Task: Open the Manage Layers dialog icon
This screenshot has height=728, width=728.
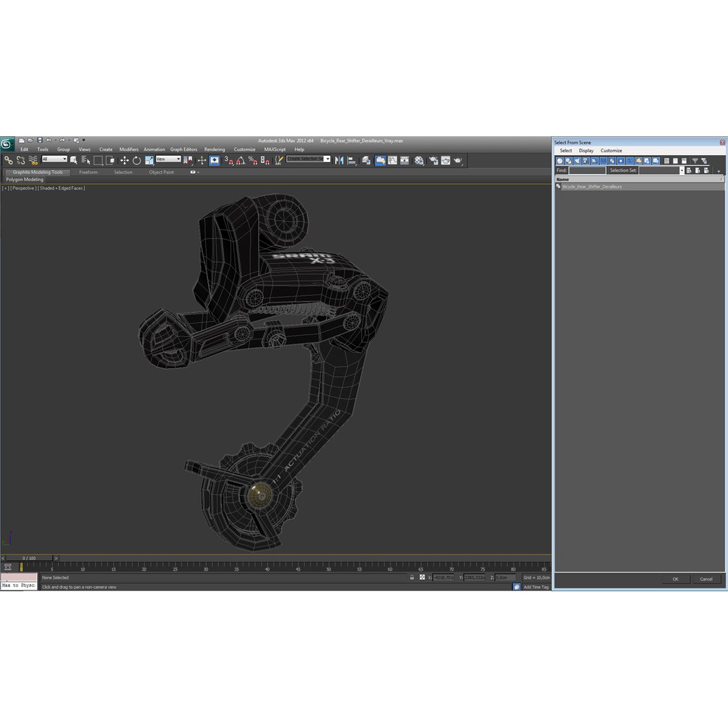Action: tap(366, 160)
